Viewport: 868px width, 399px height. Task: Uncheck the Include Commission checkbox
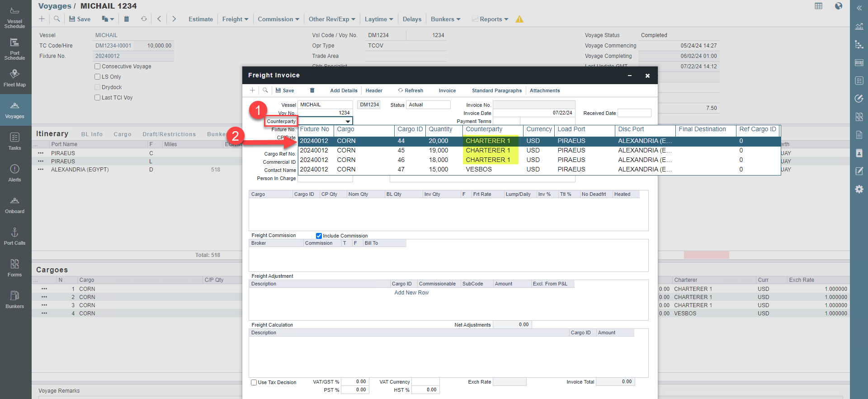click(x=319, y=236)
